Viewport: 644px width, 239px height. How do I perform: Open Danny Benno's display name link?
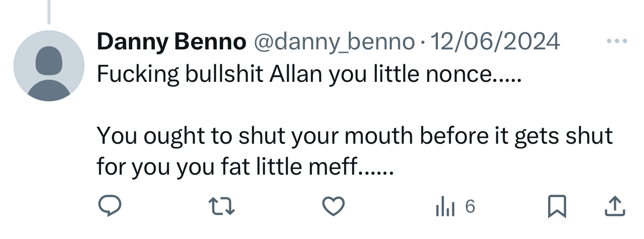tap(172, 42)
